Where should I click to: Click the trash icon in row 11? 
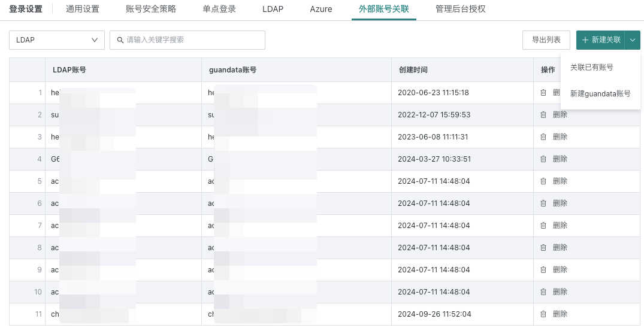(x=543, y=314)
